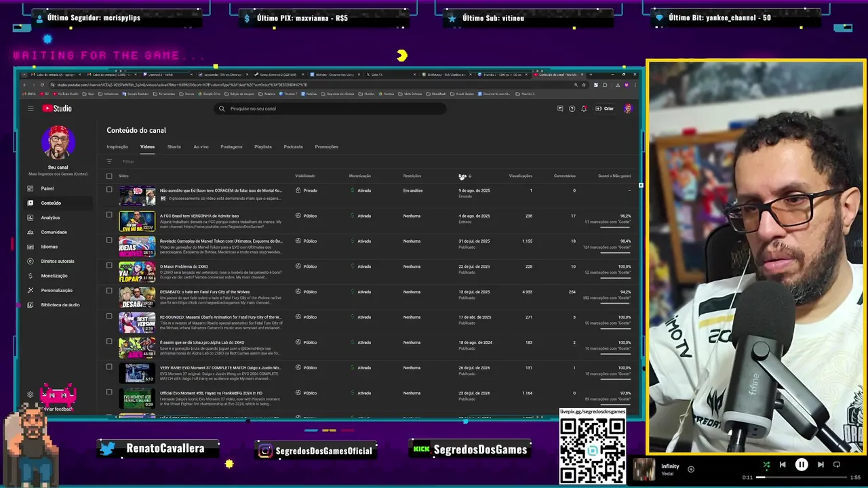
Task: Add infinity to library plus icon
Action: (691, 469)
